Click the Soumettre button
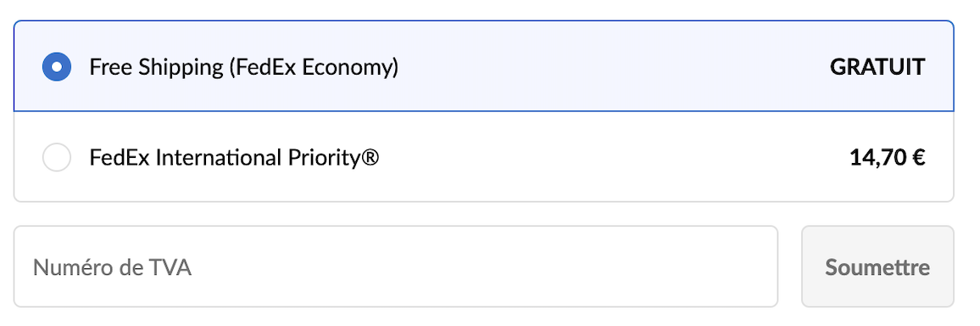The height and width of the screenshot is (326, 980). (x=877, y=267)
